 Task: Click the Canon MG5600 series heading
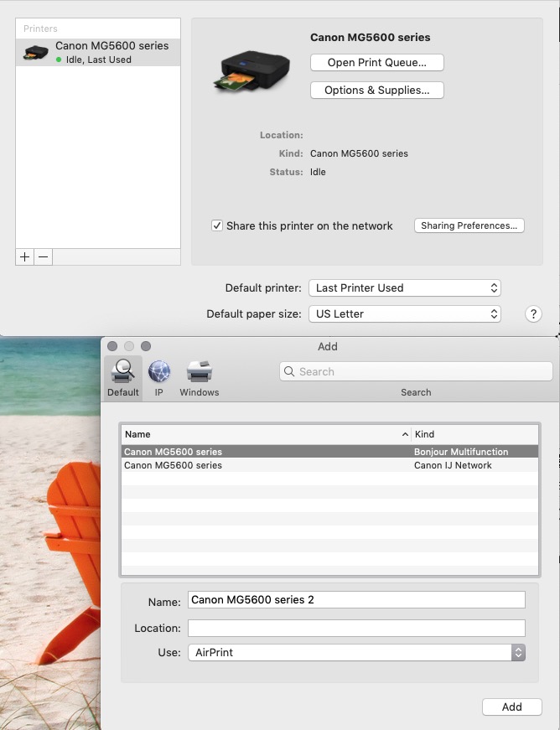[x=370, y=37]
